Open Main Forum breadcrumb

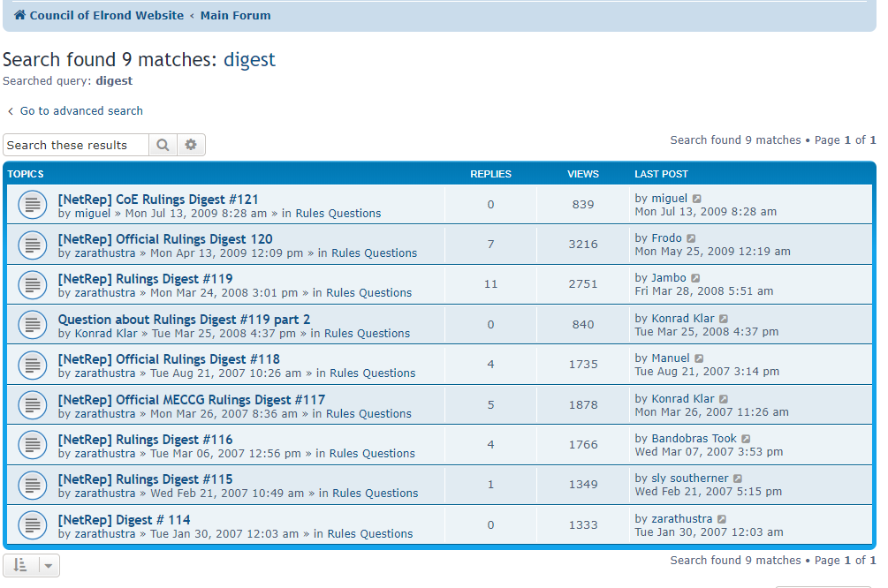point(235,16)
